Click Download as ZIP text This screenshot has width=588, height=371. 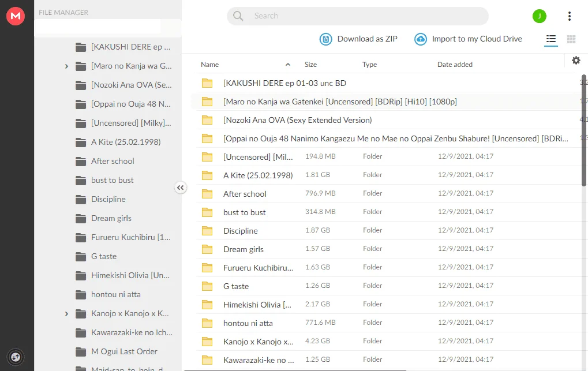click(367, 39)
